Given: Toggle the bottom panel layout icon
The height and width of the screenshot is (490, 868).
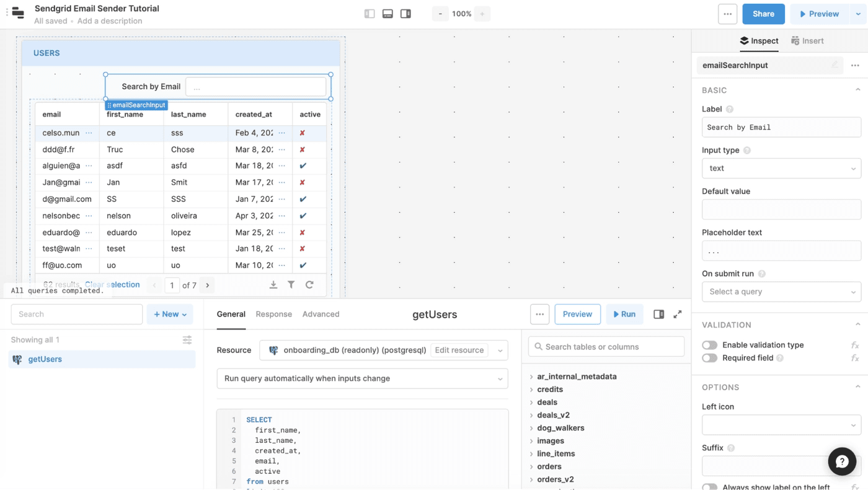Looking at the screenshot, I should 387,14.
